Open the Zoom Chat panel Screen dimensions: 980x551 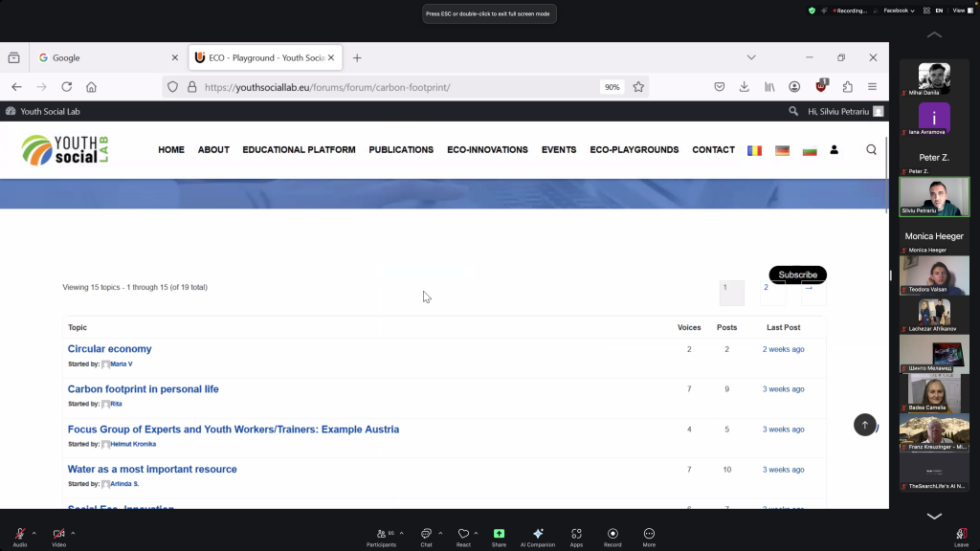click(426, 536)
